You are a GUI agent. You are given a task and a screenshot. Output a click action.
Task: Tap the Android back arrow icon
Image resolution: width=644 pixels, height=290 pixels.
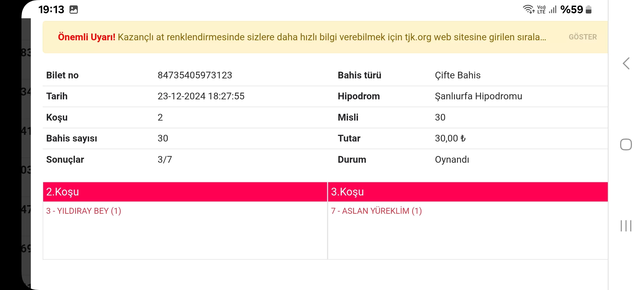tap(626, 64)
